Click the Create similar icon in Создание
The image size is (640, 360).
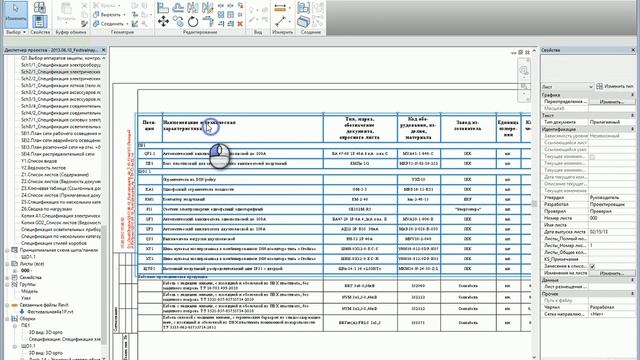coord(303,21)
